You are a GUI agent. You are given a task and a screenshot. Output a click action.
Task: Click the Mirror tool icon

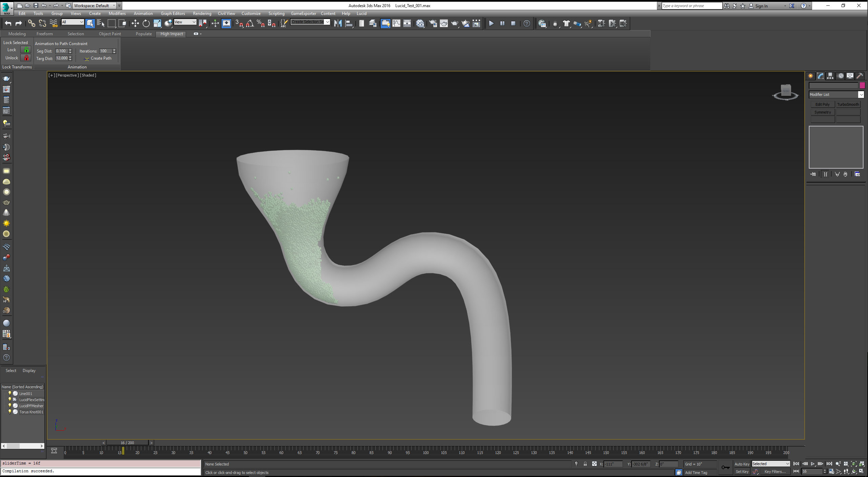[338, 23]
